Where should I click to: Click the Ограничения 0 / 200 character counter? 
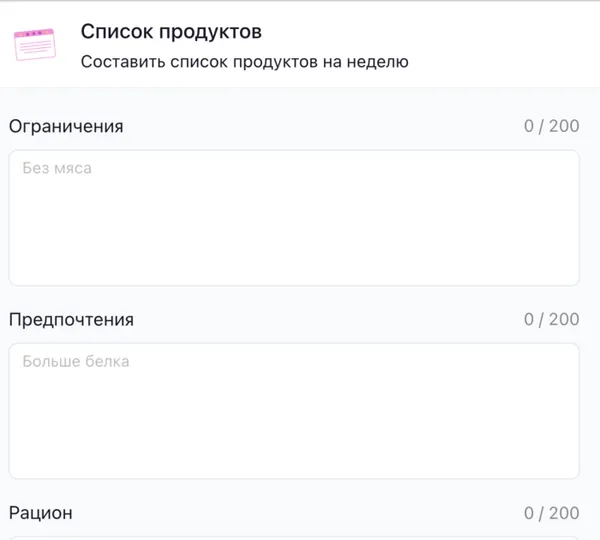click(551, 126)
